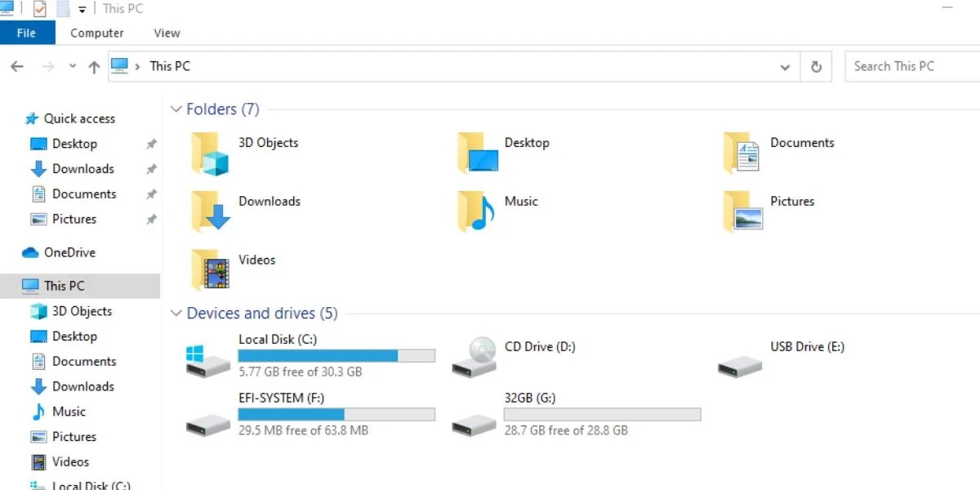Click the back navigation arrow
This screenshot has width=980, height=490.
pyautogui.click(x=17, y=66)
